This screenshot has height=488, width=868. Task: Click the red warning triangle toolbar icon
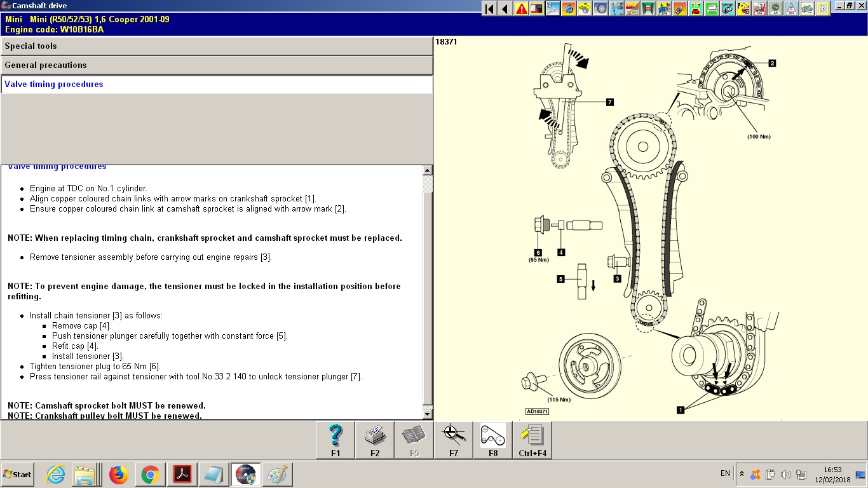point(521,9)
